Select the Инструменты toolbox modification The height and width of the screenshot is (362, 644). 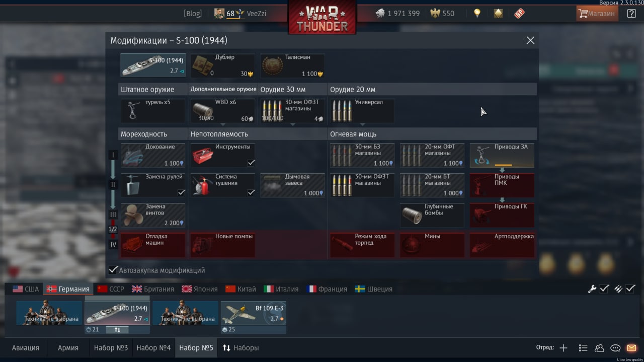tap(223, 156)
